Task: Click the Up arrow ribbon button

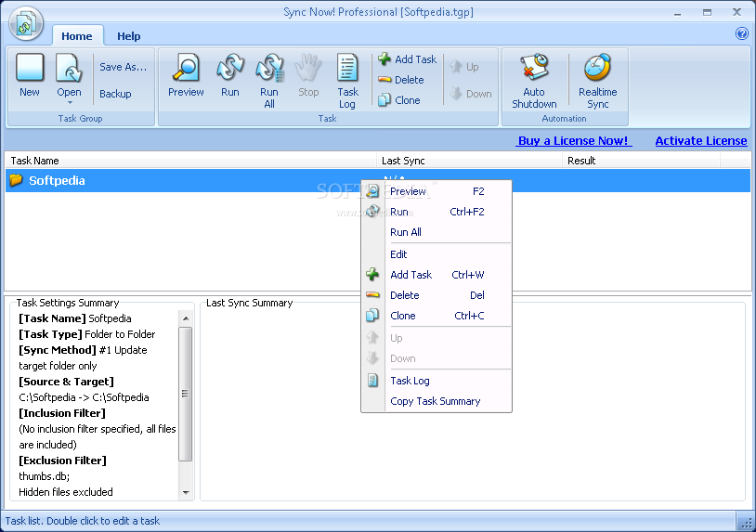Action: (x=464, y=67)
